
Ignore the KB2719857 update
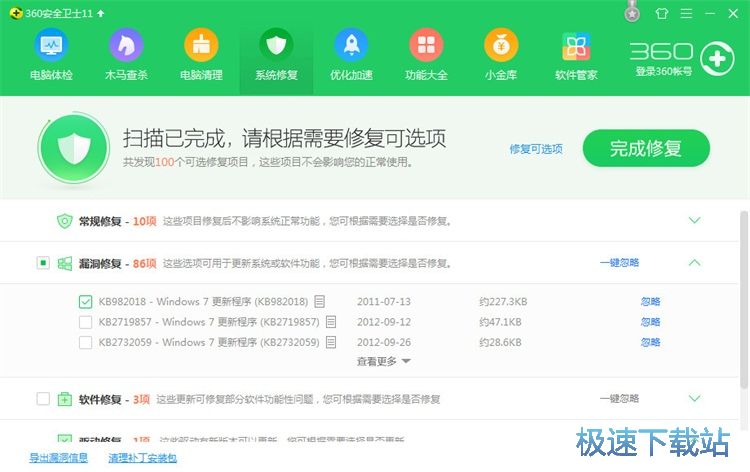tap(651, 322)
